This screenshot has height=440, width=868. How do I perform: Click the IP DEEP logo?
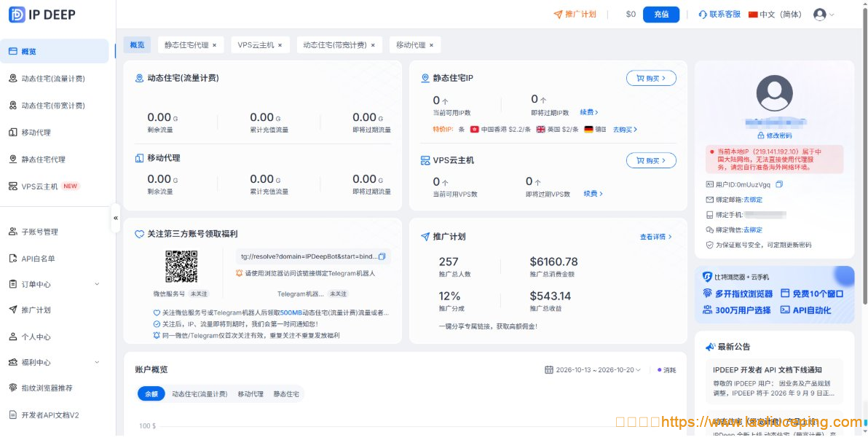click(x=42, y=15)
